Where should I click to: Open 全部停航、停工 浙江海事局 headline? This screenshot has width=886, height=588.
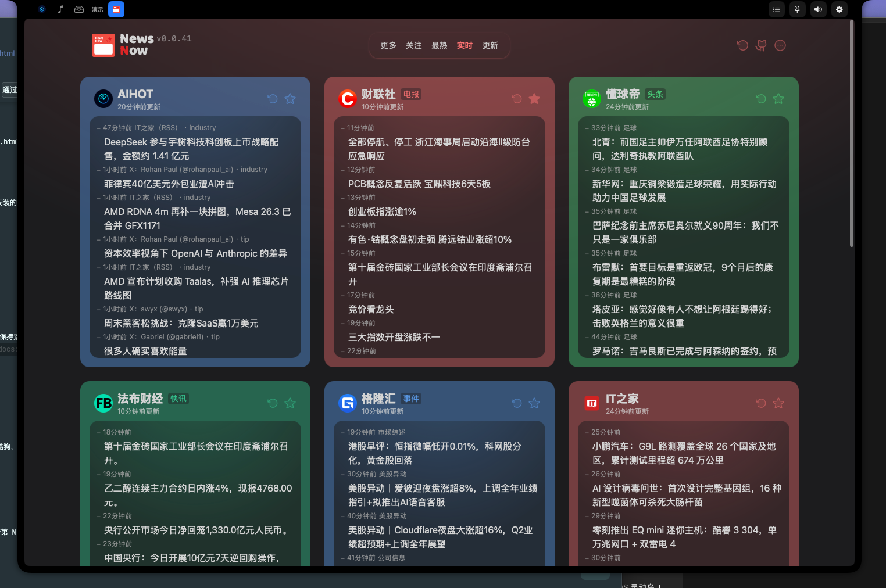[x=439, y=149]
